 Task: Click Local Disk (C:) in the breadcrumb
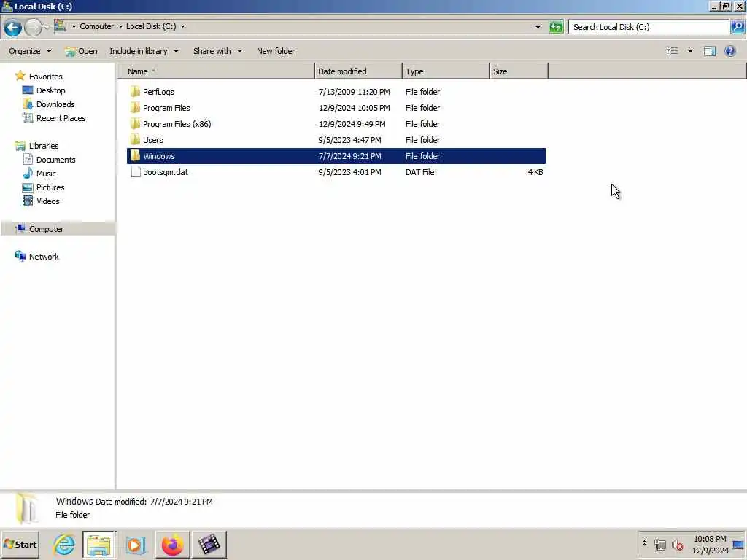click(x=151, y=26)
